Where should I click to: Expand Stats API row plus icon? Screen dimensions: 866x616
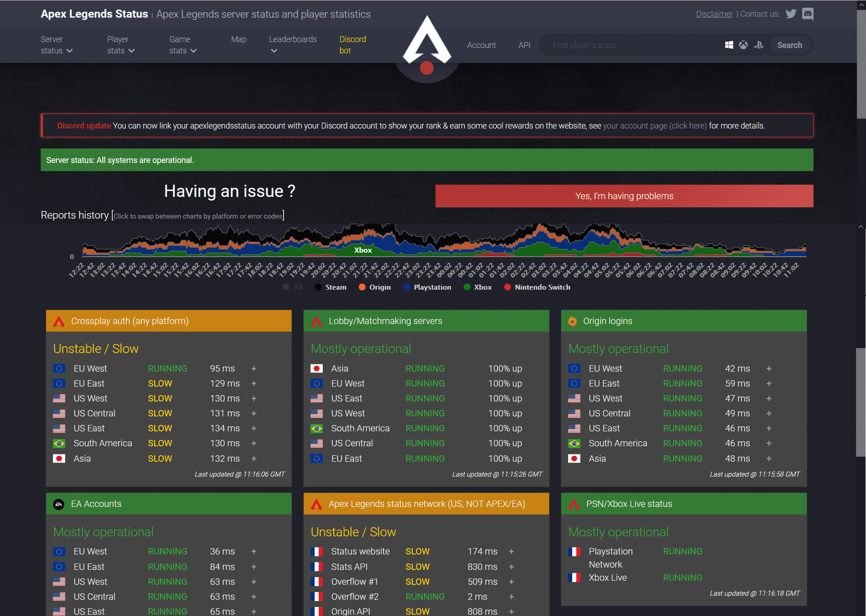512,567
